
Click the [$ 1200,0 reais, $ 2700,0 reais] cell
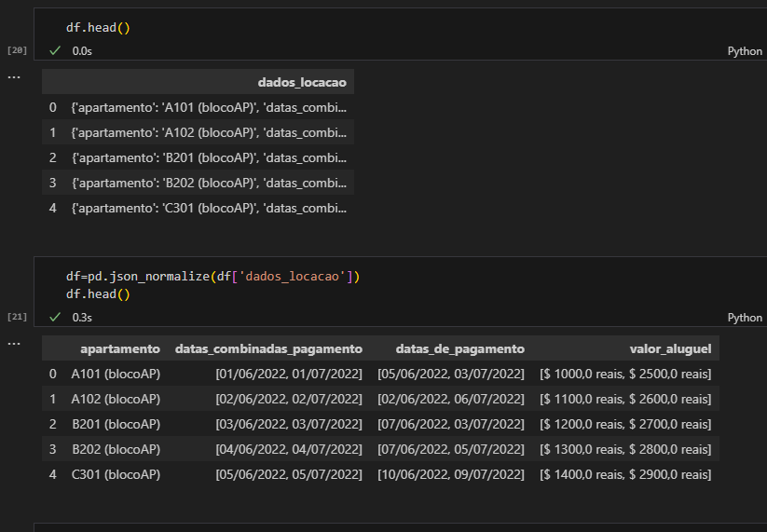(625, 424)
